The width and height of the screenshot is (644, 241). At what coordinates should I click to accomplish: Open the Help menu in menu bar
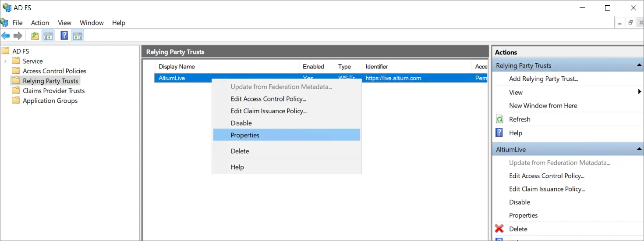pos(119,23)
